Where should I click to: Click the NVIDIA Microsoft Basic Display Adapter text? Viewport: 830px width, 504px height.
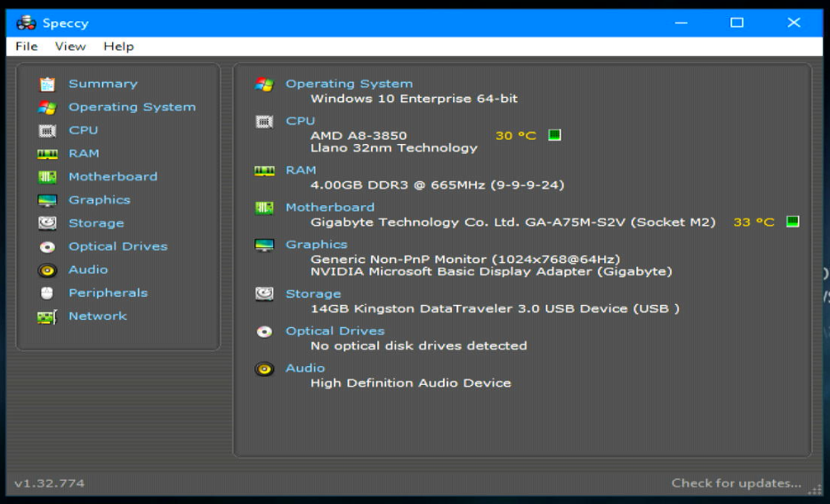(x=491, y=272)
